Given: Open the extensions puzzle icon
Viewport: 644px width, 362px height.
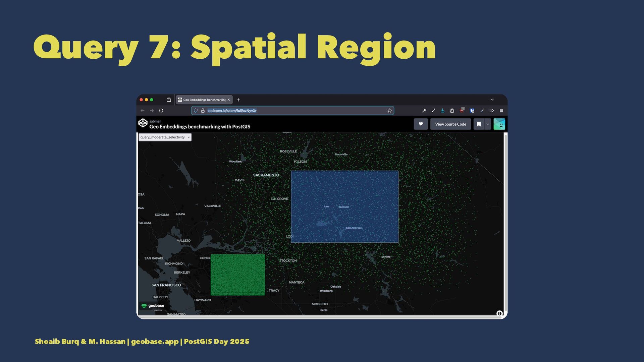Looking at the screenshot, I should (x=452, y=111).
